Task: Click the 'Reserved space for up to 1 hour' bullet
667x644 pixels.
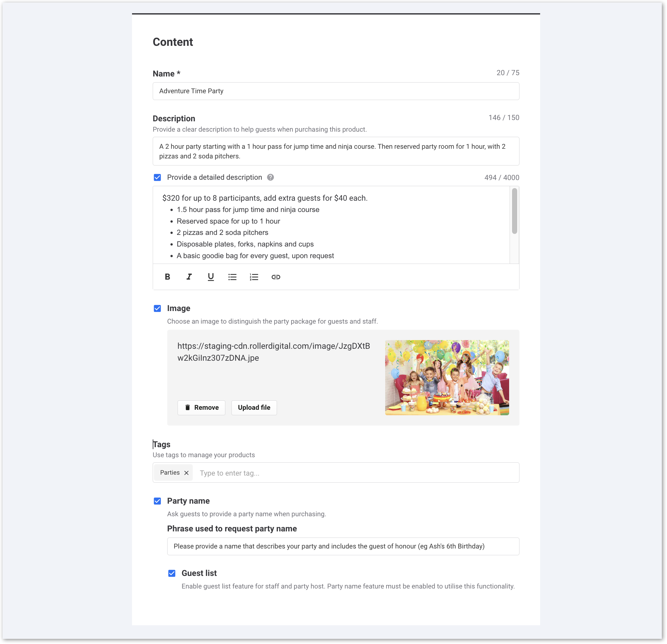Action: pos(228,221)
